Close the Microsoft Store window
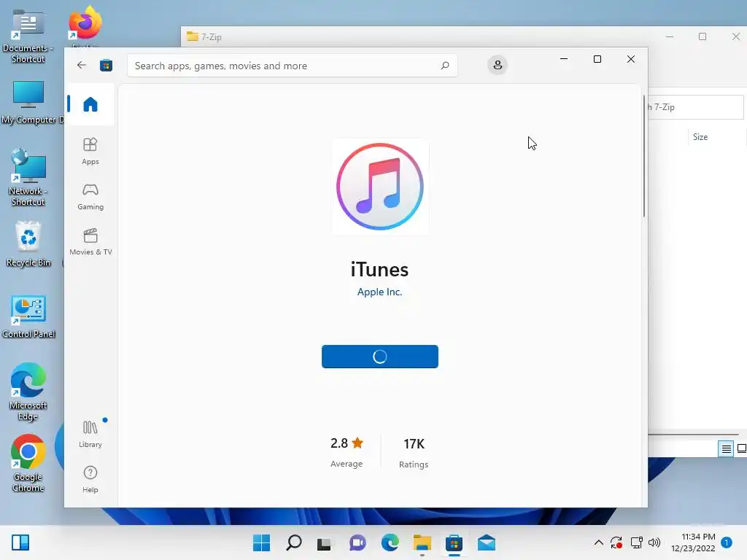The image size is (747, 560). point(631,59)
